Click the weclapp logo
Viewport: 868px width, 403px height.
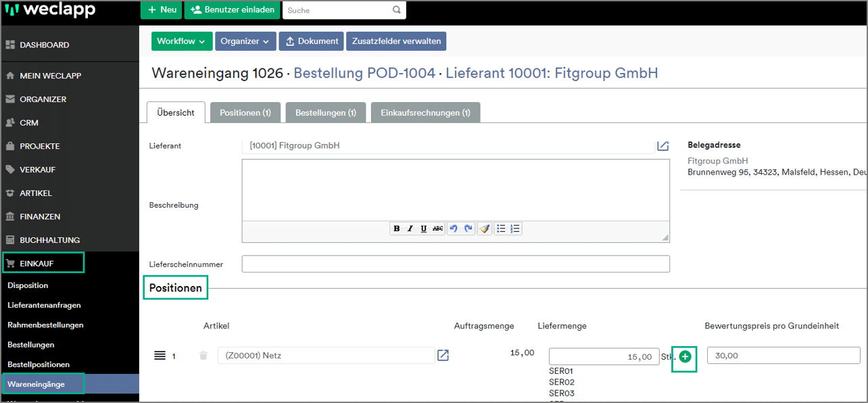click(49, 10)
